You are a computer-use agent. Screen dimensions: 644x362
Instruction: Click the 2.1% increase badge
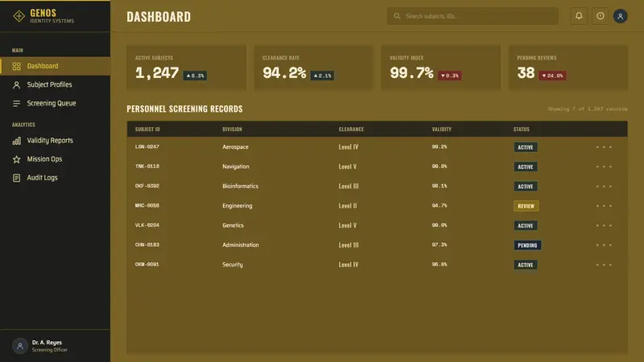point(322,76)
